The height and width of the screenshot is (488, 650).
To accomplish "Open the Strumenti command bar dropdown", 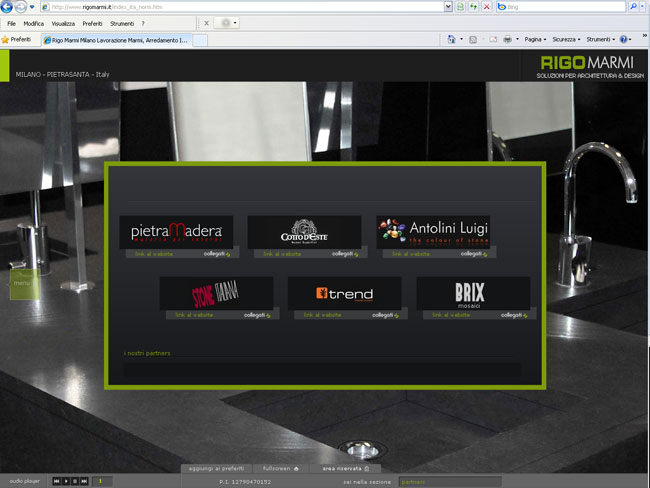I will coord(601,39).
